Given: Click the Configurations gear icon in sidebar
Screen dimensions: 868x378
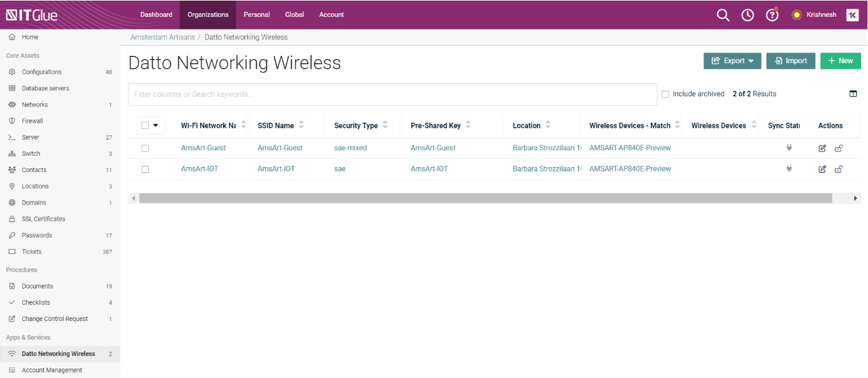Looking at the screenshot, I should tap(12, 72).
